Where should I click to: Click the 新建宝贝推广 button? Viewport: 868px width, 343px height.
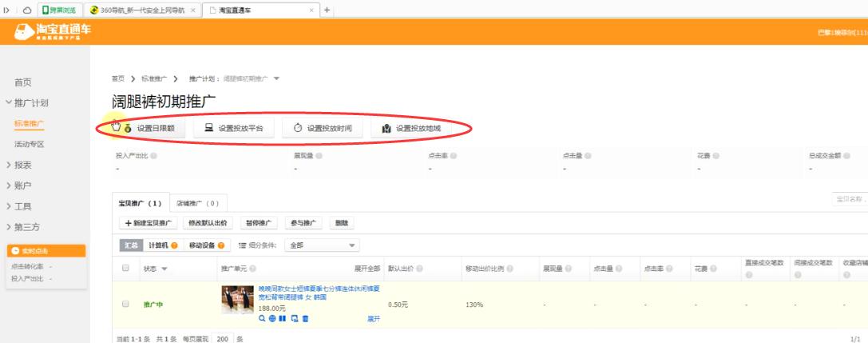tap(148, 223)
